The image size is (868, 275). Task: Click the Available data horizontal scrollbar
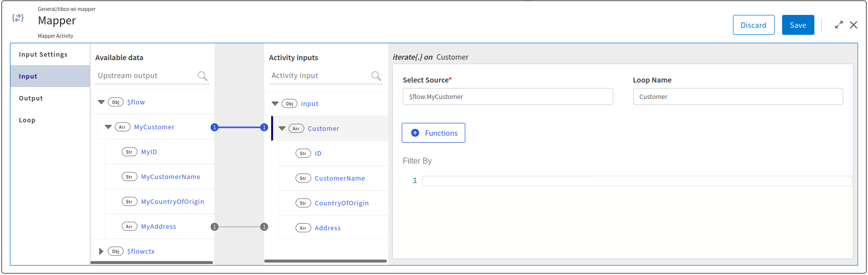tap(151, 263)
